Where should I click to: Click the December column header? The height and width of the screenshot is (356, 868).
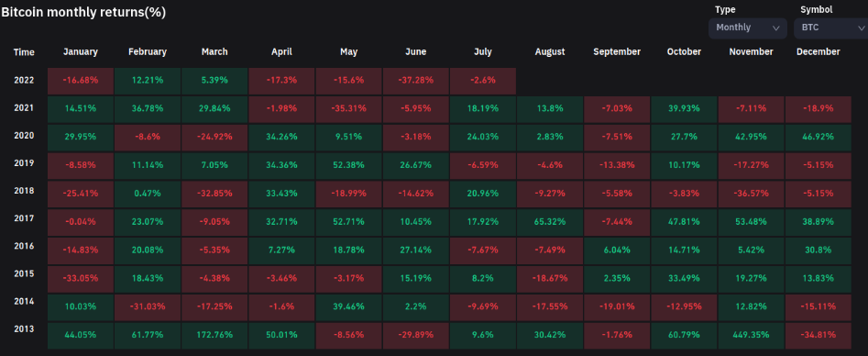coord(819,51)
